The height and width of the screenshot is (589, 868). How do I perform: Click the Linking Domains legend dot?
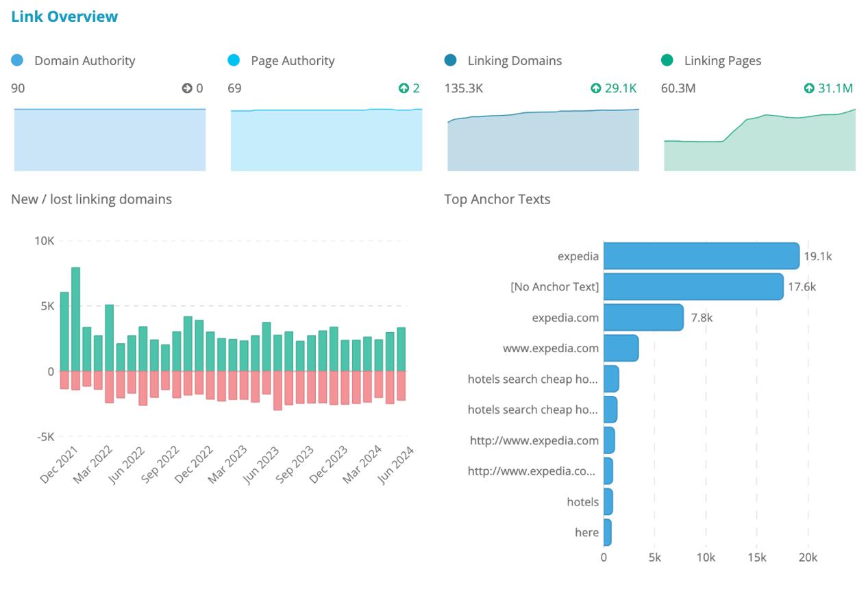click(450, 60)
